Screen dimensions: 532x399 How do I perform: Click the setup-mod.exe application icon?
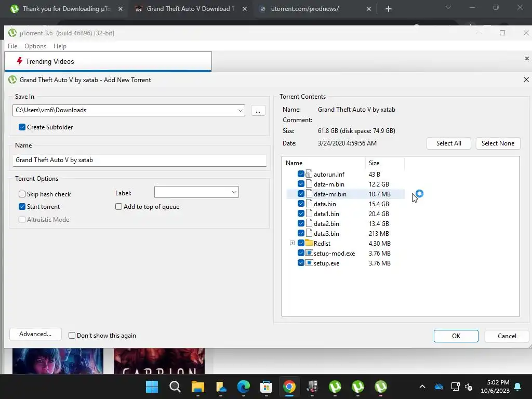pyautogui.click(x=309, y=253)
